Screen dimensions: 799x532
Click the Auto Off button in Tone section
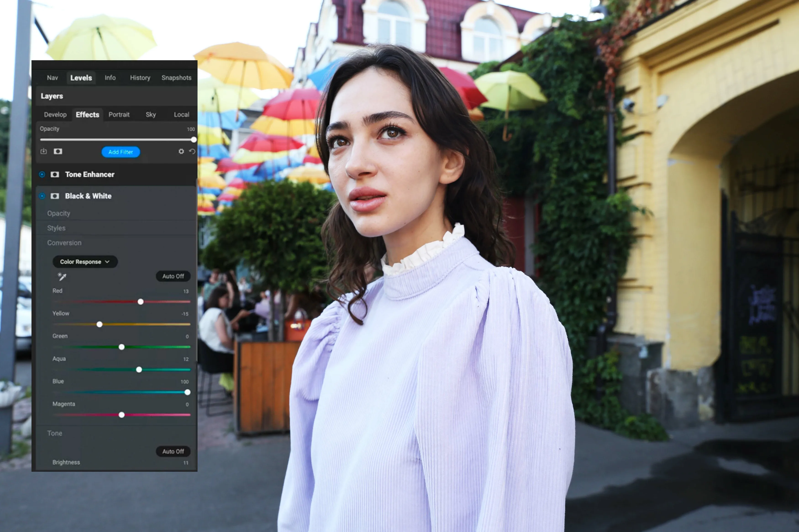173,451
